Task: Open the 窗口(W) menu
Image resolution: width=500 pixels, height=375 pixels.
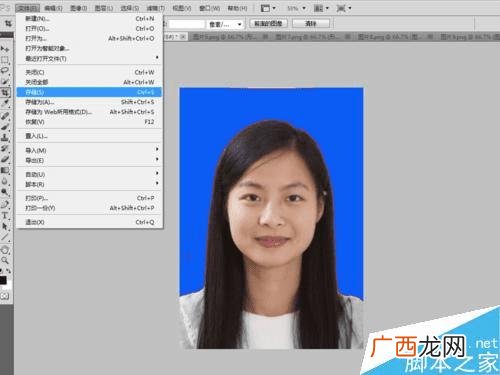Action: [209, 8]
